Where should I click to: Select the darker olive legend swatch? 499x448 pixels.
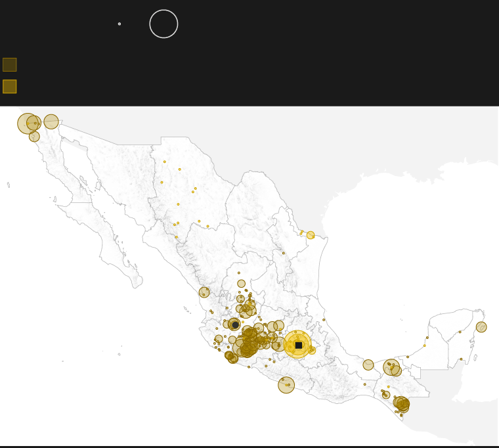click(x=9, y=64)
